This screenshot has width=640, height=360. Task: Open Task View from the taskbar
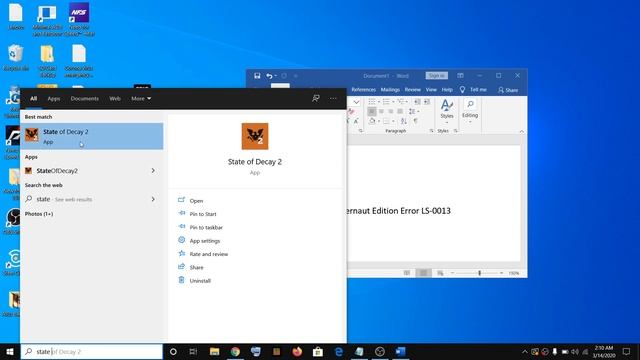point(193,351)
